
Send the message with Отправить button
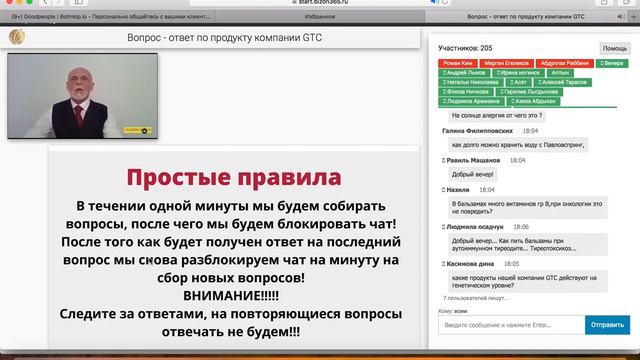pyautogui.click(x=607, y=325)
